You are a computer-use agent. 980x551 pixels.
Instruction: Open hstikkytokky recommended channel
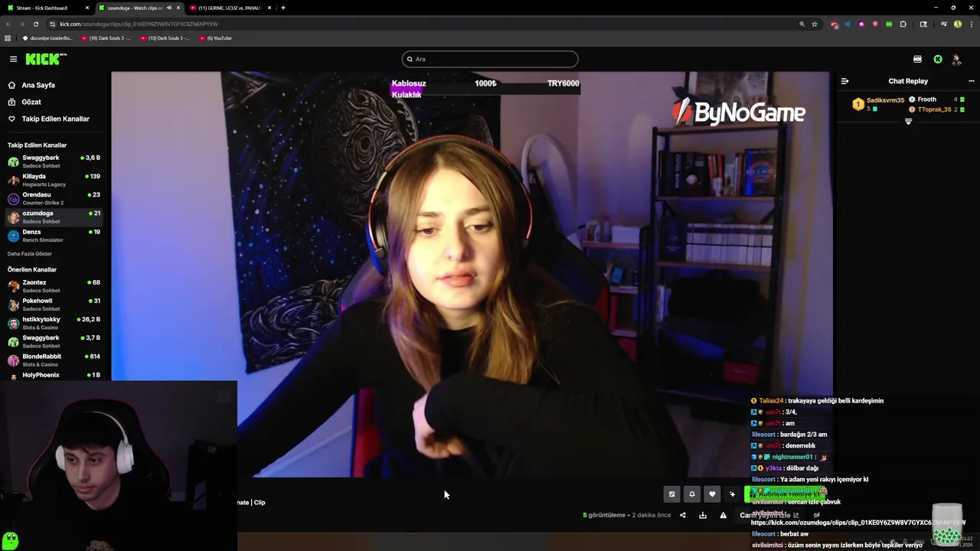(x=54, y=323)
